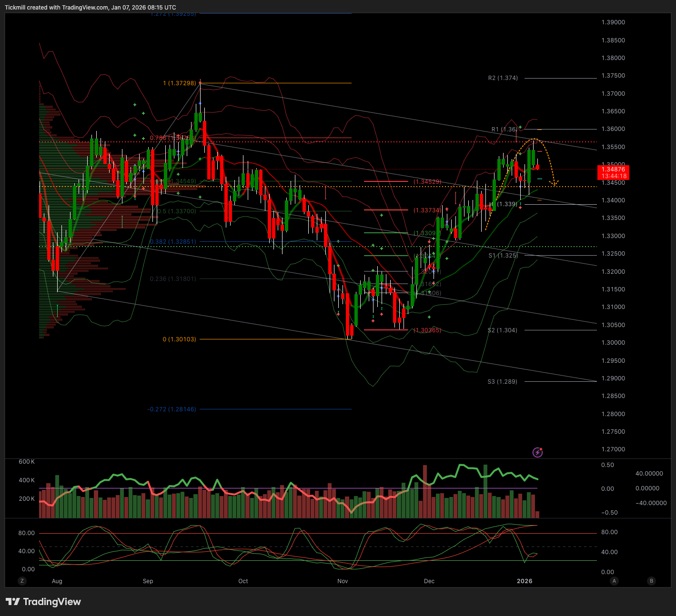
Task: Click the red (1.33734) level label
Action: point(427,210)
